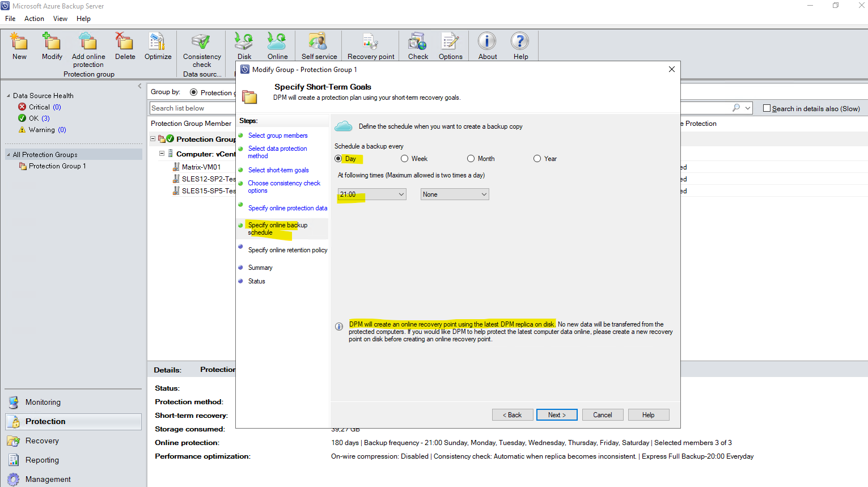Select Group by Protection radio button
Viewport: 868px width, 487px height.
click(x=194, y=92)
